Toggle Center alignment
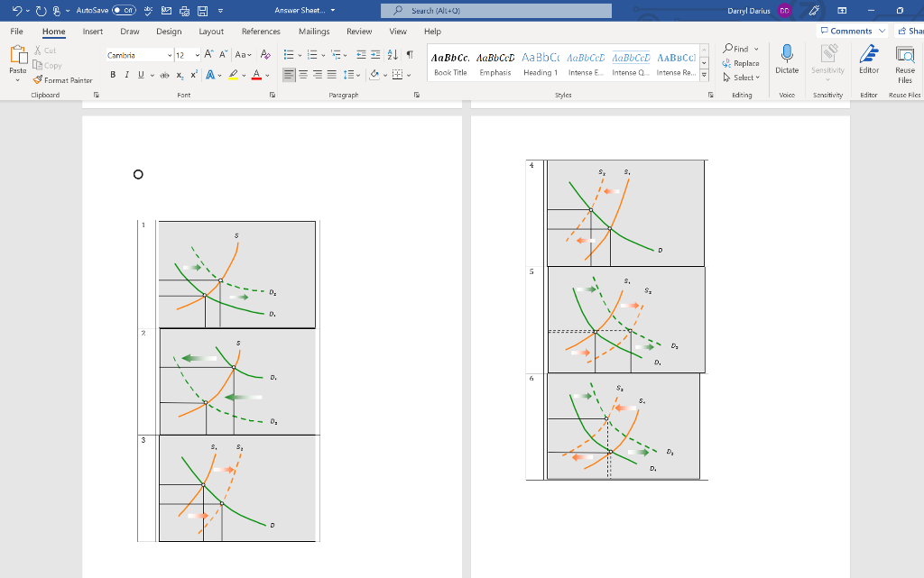This screenshot has width=924, height=578. pos(303,75)
